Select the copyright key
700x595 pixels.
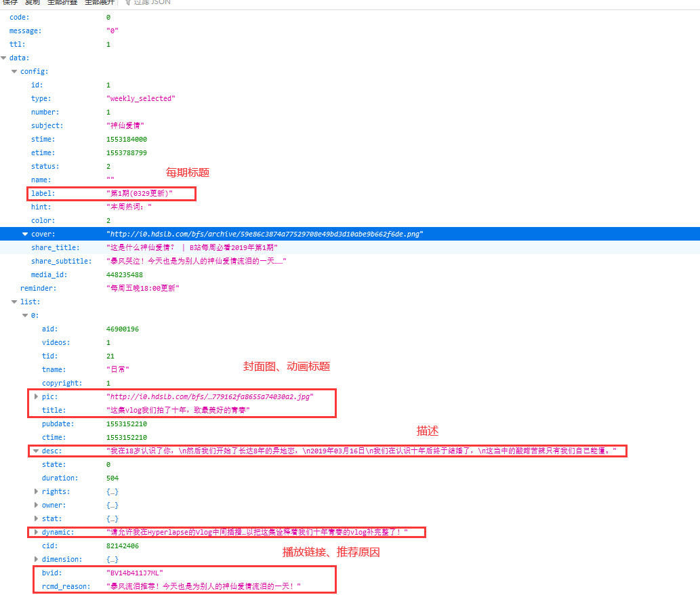click(x=62, y=383)
